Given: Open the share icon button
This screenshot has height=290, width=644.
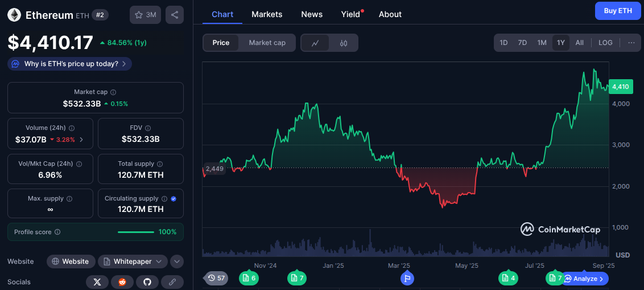Looking at the screenshot, I should [x=175, y=15].
